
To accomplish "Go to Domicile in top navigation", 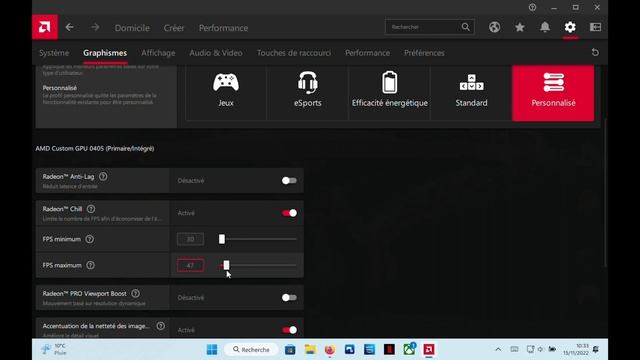I will 132,28.
